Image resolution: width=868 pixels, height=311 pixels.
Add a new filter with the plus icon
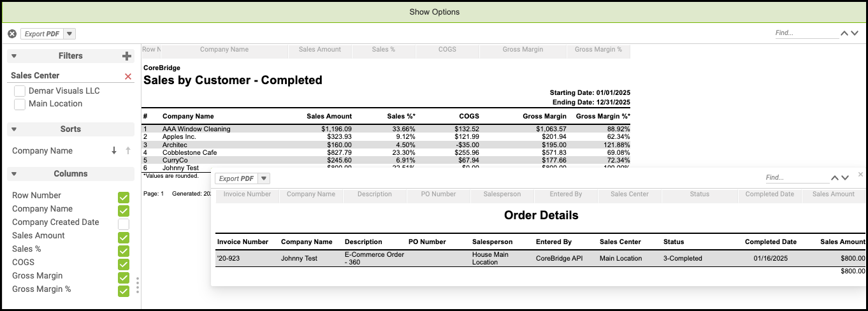pyautogui.click(x=127, y=56)
